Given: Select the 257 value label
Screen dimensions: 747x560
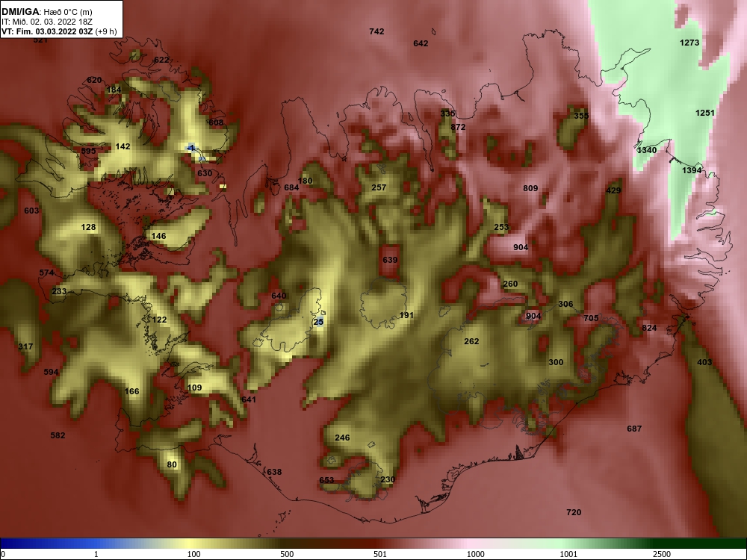Looking at the screenshot, I should pyautogui.click(x=379, y=187).
